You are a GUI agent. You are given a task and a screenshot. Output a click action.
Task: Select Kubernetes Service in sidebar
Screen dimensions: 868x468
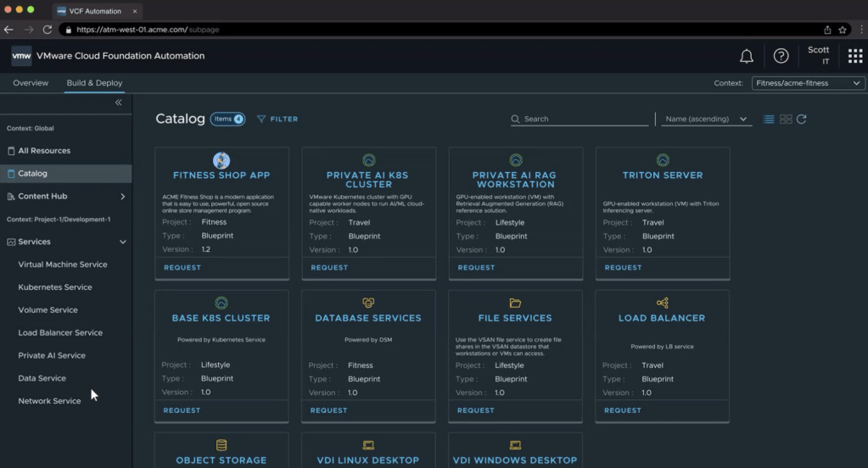(55, 287)
